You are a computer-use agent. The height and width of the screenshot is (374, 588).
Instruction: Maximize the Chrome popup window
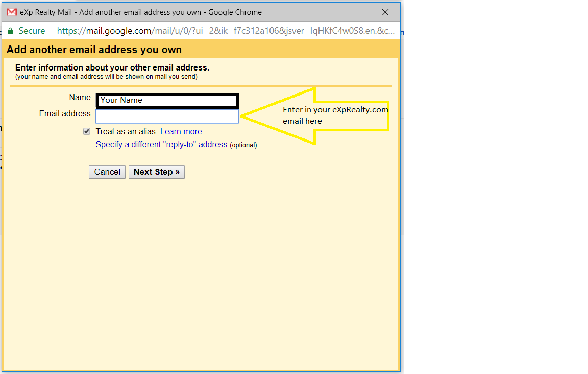[x=356, y=12]
